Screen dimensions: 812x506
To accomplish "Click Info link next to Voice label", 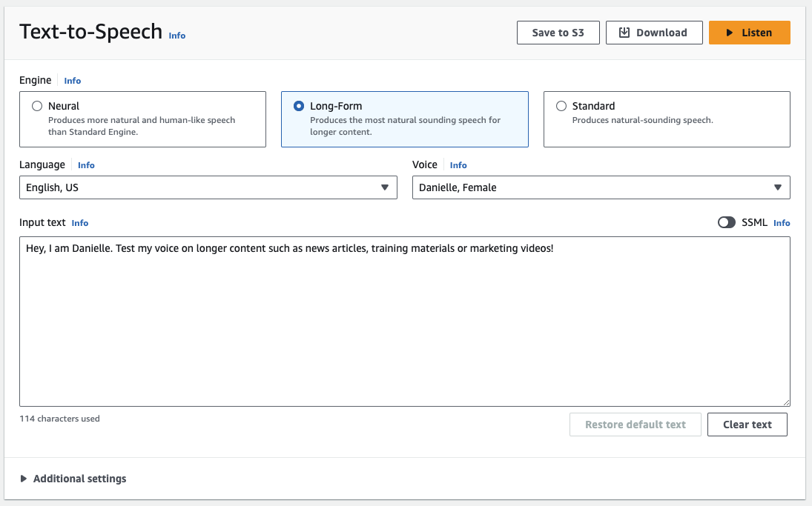I will (458, 165).
